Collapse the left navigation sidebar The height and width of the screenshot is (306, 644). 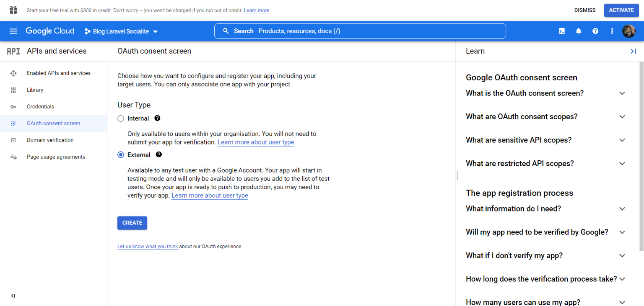tap(13, 296)
